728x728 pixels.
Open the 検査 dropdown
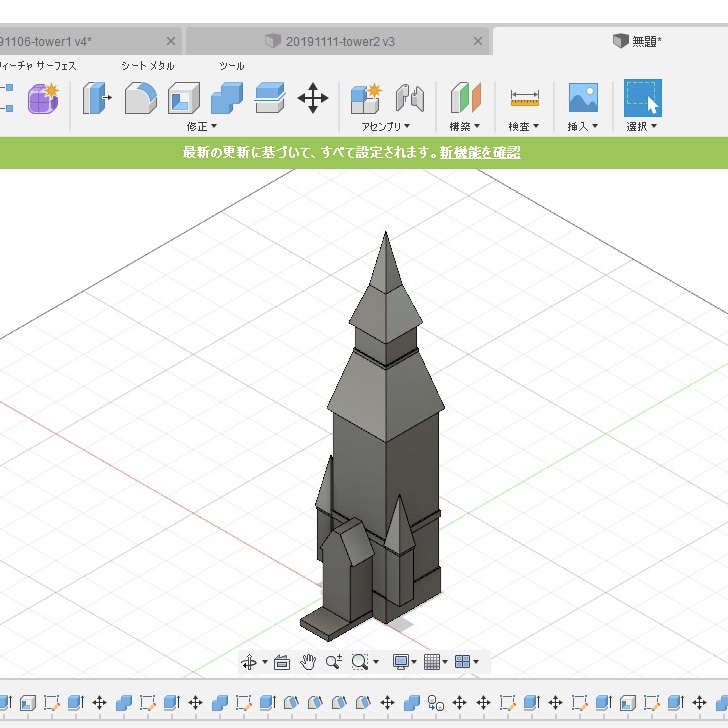point(524,126)
